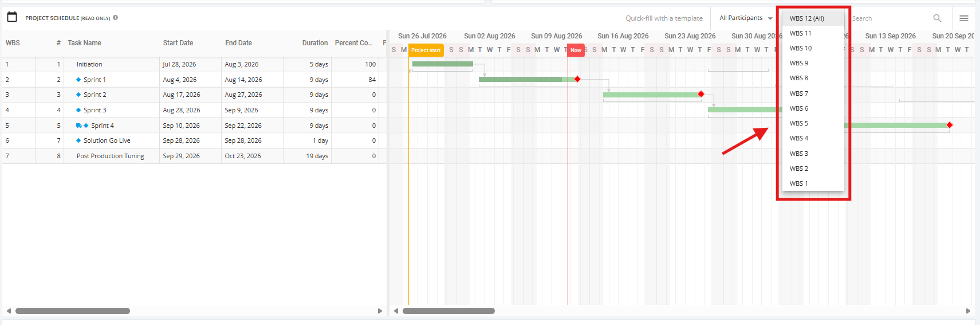
Task: Select WBS 12 (All) option
Action: click(x=813, y=18)
